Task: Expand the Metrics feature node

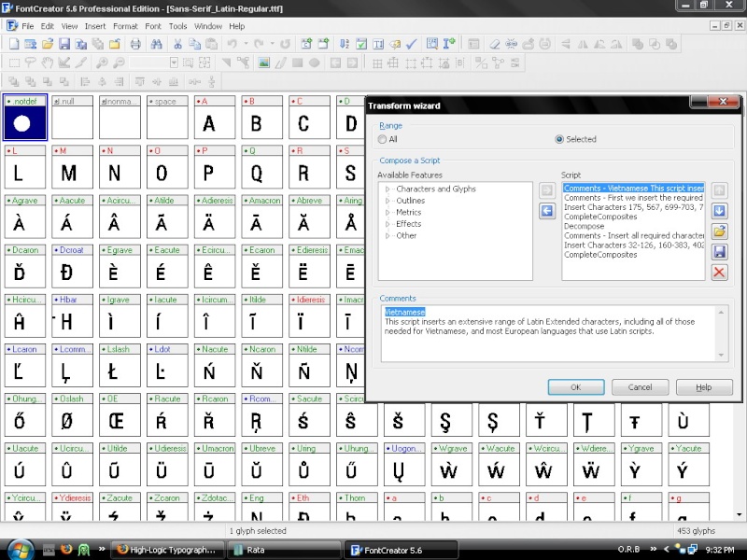Action: point(388,213)
